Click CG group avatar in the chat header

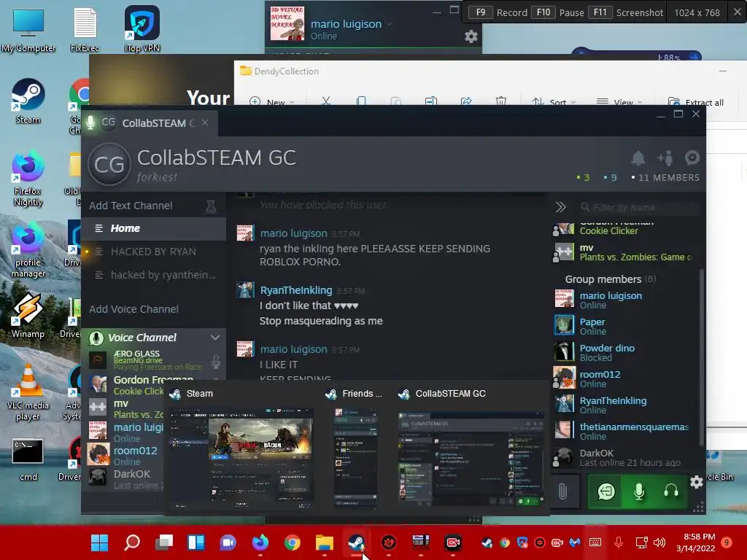(109, 164)
